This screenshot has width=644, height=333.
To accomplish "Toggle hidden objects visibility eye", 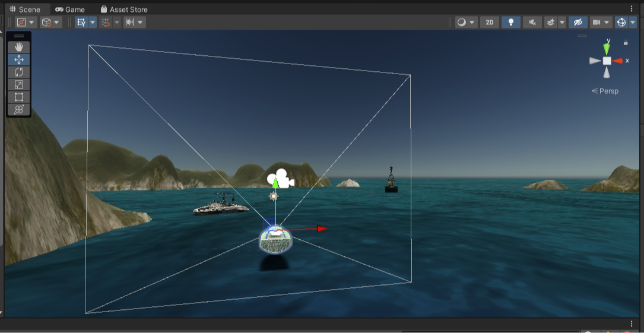I will 578,22.
